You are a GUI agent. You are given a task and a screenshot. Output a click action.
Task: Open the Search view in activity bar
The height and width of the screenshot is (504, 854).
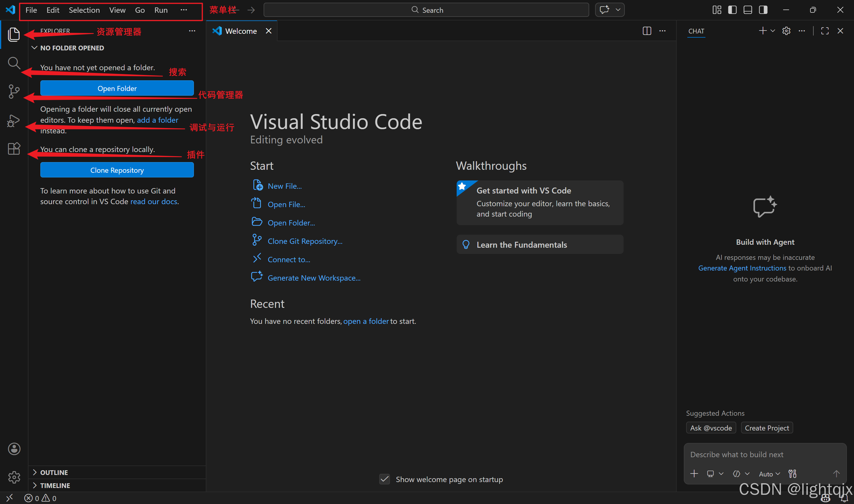[x=14, y=63]
